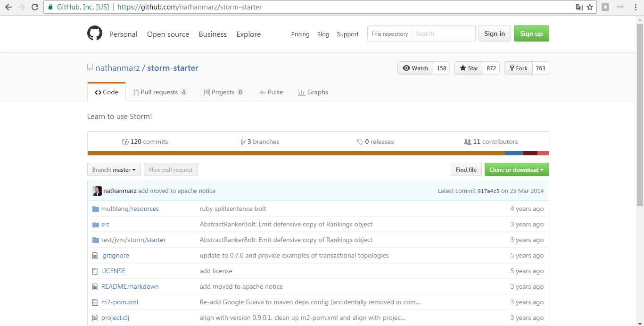The width and height of the screenshot is (644, 326).
Task: Reload the page with refresh icon
Action: click(34, 7)
